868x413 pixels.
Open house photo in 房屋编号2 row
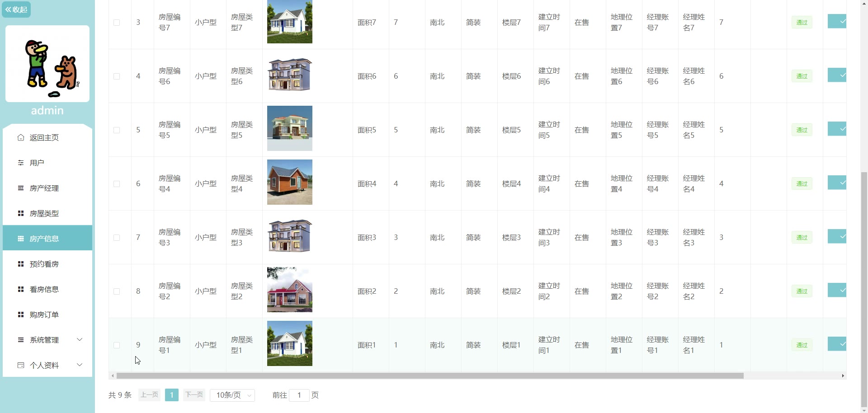tap(290, 290)
